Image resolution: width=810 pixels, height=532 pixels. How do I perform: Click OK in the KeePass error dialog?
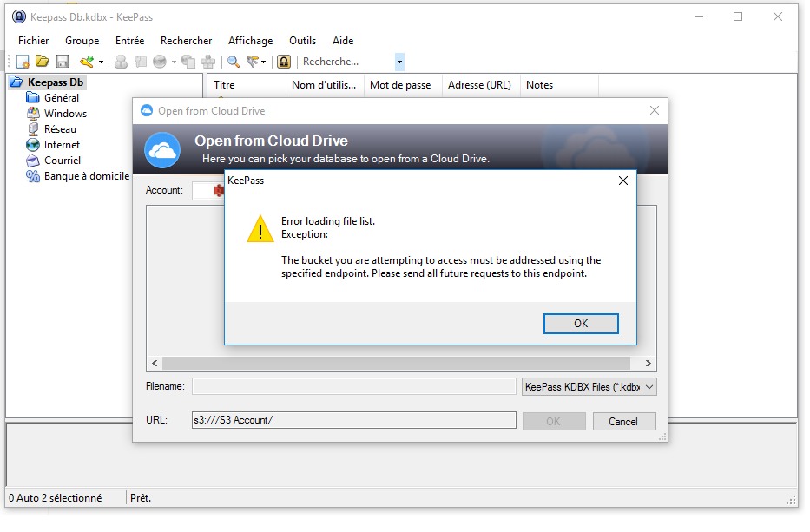pyautogui.click(x=581, y=324)
